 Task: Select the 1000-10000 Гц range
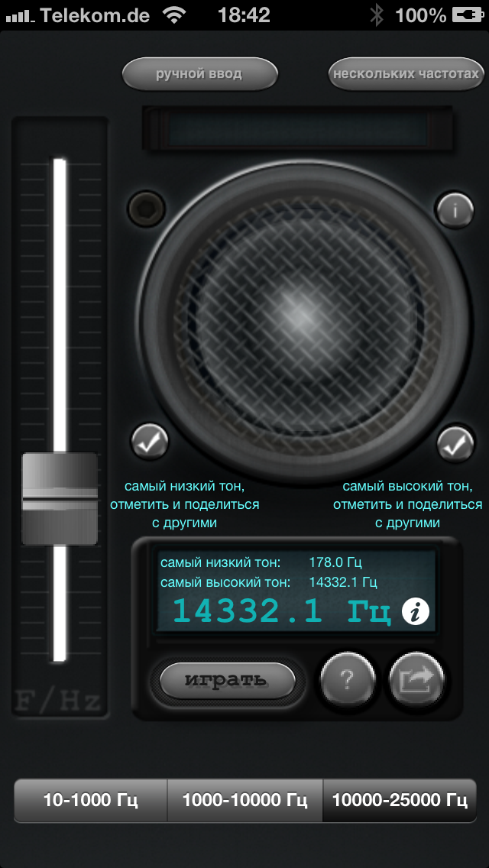pos(244,800)
